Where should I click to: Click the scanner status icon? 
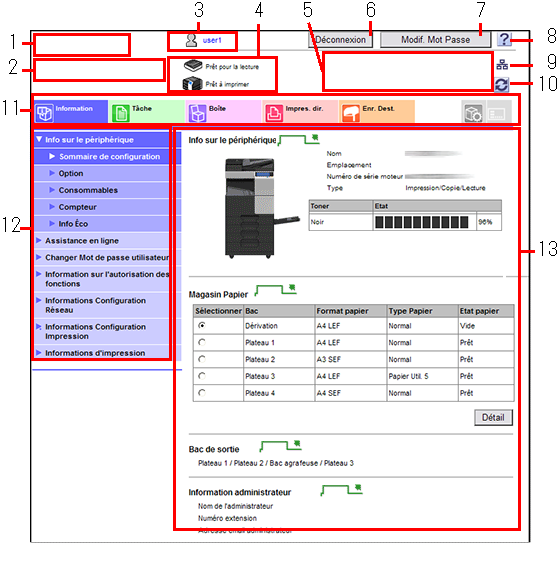point(193,66)
